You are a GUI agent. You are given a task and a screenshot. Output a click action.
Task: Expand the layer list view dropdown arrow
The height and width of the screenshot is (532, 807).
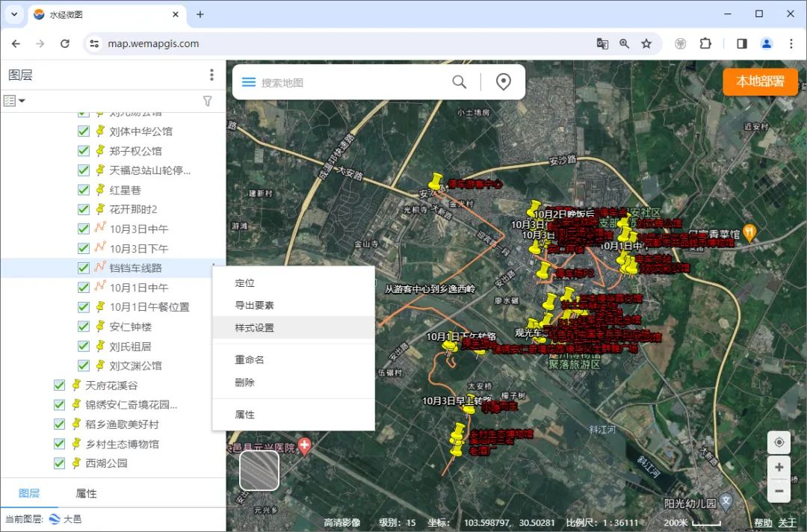(22, 101)
